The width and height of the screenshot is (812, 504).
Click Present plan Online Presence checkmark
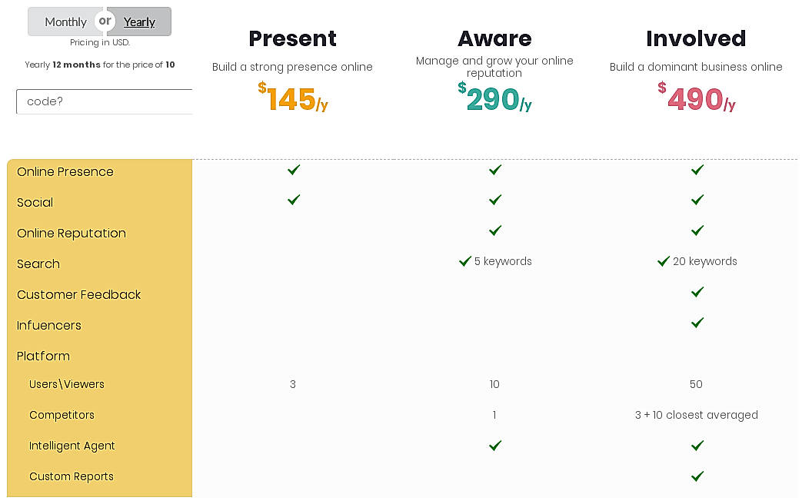[x=293, y=170]
